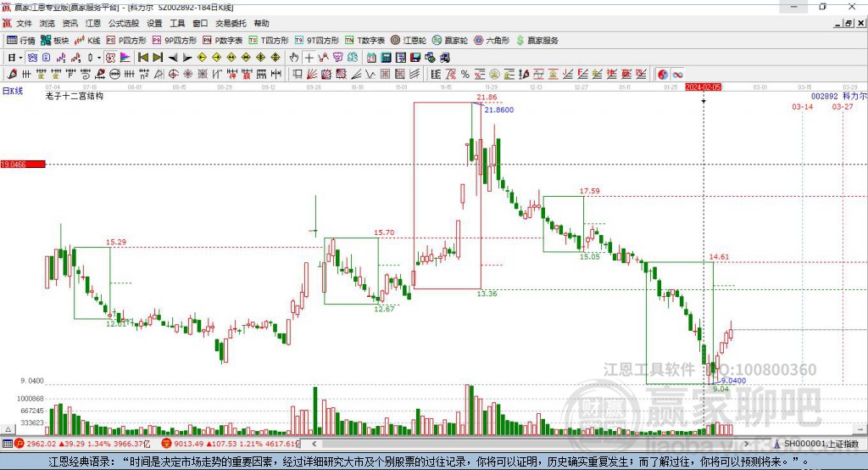Open the 9P四方形 tool
The height and width of the screenshot is (470, 868).
tap(175, 41)
